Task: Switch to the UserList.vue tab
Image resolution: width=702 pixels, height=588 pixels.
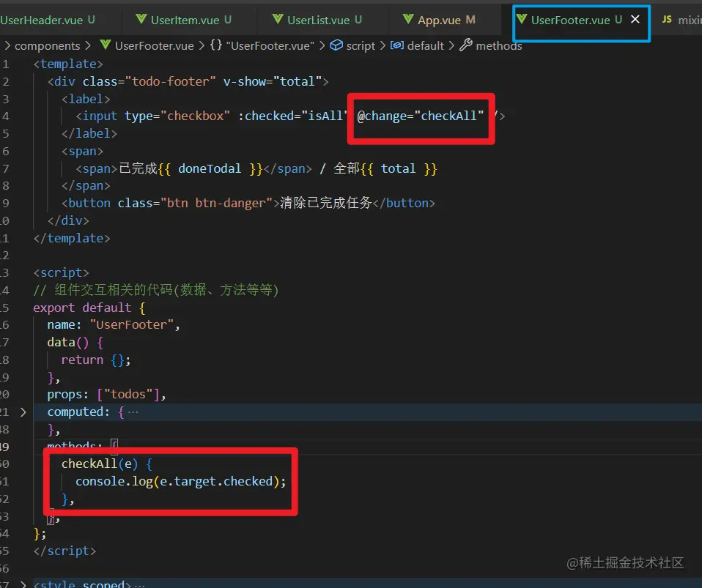Action: click(322, 21)
